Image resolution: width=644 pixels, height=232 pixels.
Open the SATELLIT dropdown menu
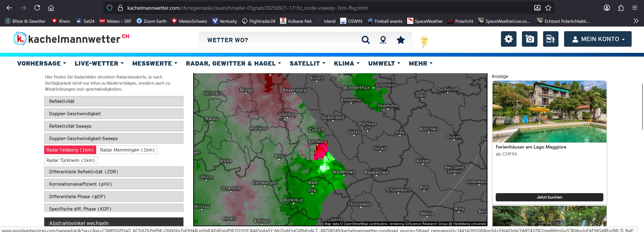pos(307,63)
